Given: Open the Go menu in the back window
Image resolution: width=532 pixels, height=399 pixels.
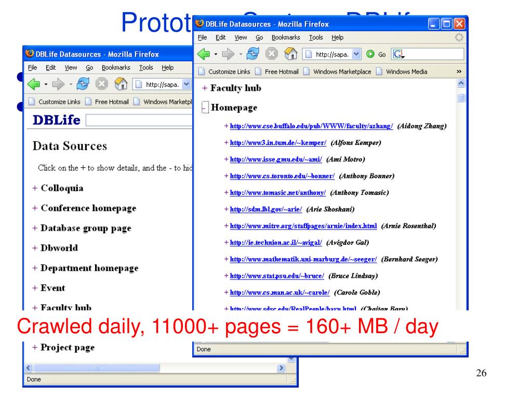Looking at the screenshot, I should click(89, 68).
